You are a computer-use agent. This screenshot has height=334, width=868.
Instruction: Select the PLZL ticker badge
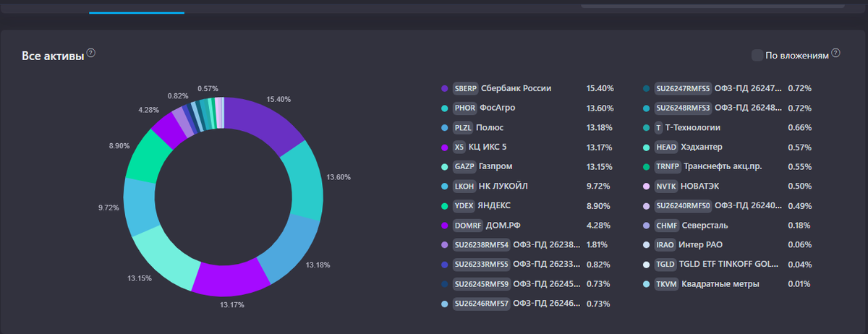(463, 127)
